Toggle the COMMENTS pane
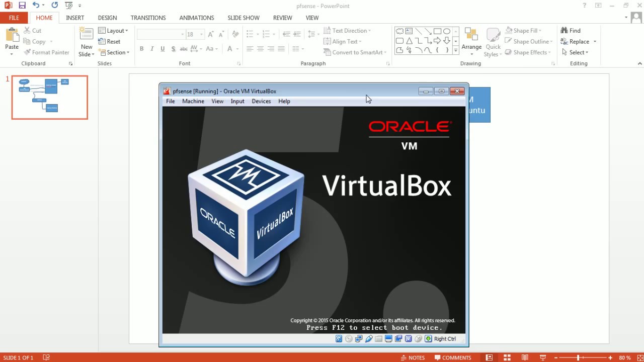This screenshot has height=362, width=644. click(452, 357)
